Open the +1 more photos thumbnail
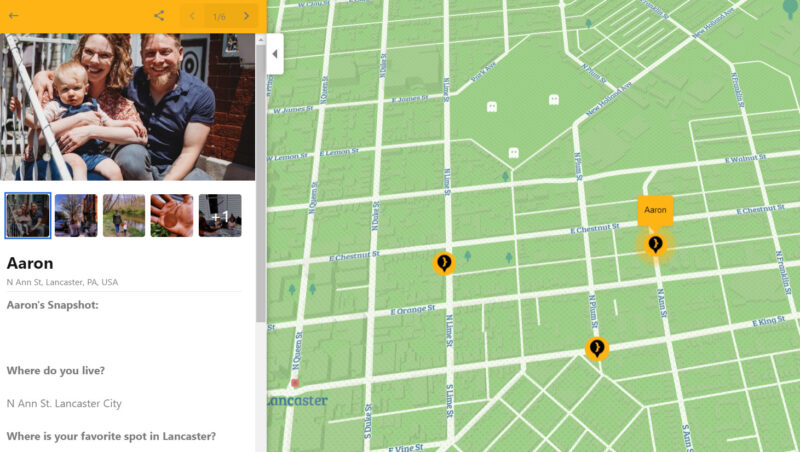Image resolution: width=800 pixels, height=452 pixels. click(x=220, y=215)
